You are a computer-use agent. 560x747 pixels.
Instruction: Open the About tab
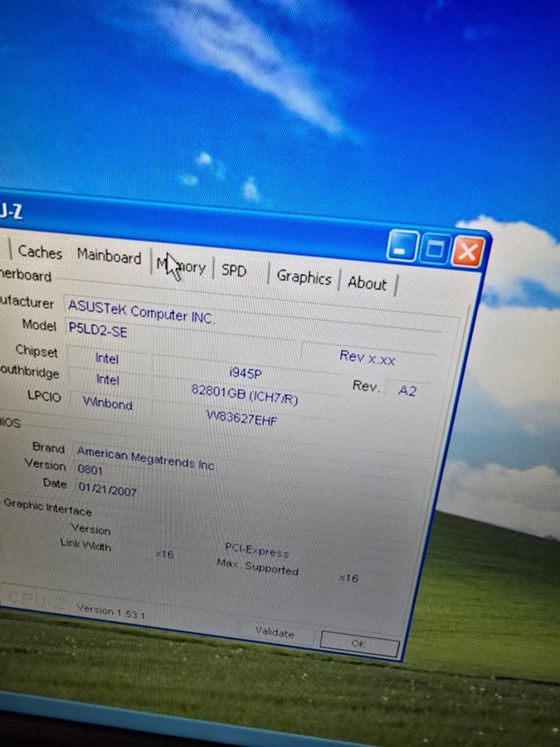[x=367, y=283]
